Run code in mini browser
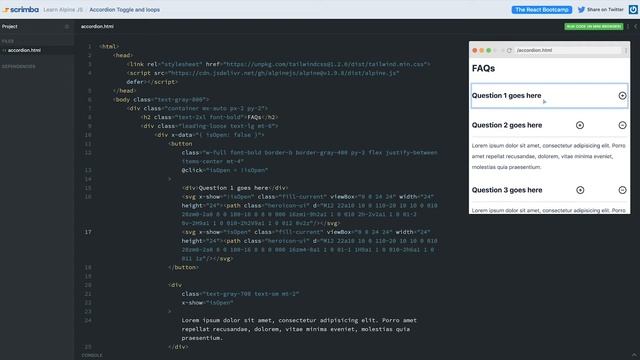The image size is (640, 360). 593,27
